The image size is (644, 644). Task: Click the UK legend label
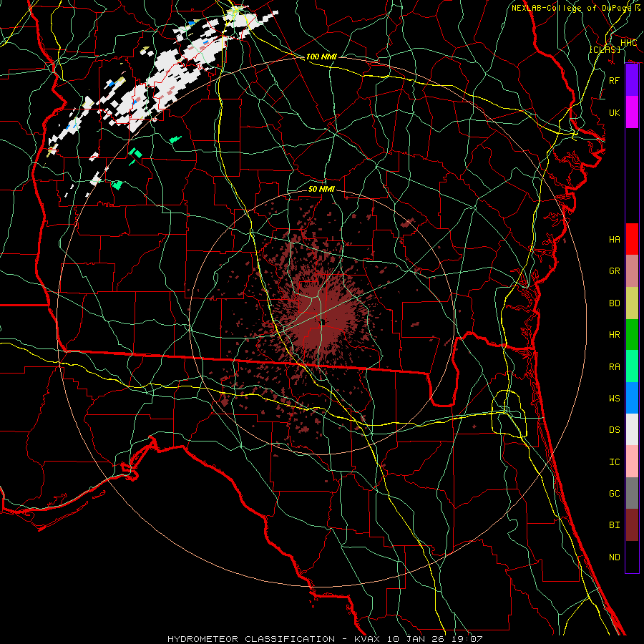click(x=614, y=112)
